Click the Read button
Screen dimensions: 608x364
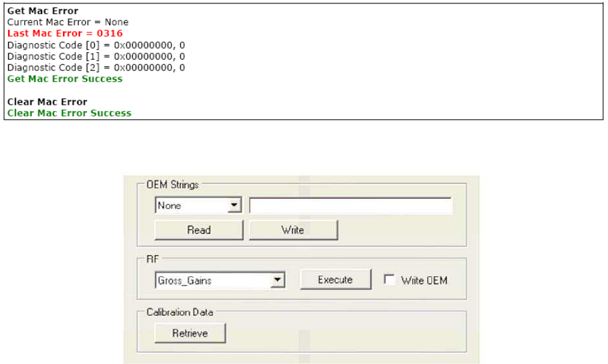[199, 230]
